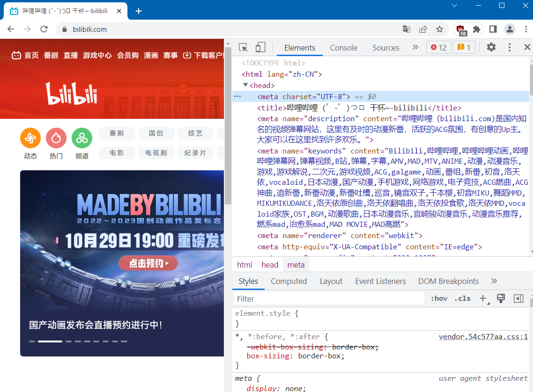Open a new browser tab

(x=138, y=11)
